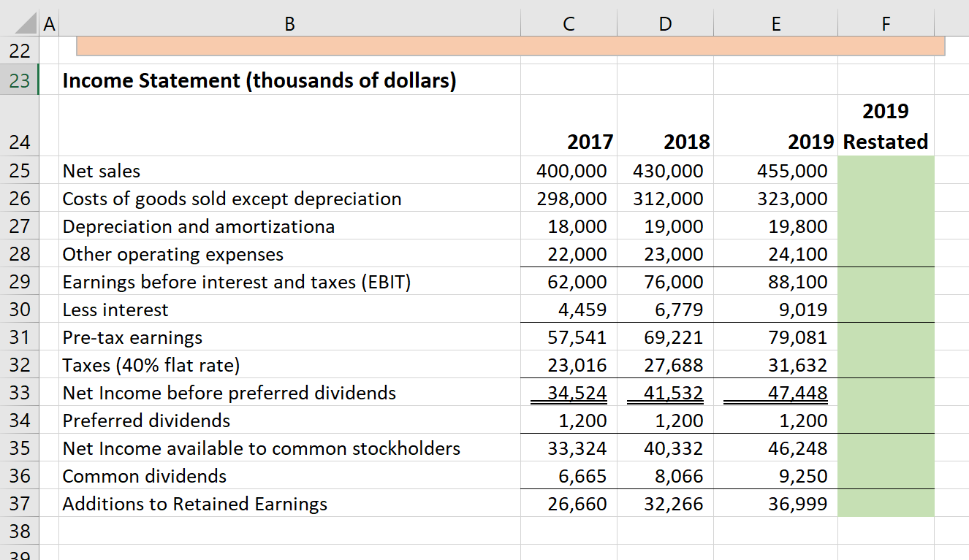Image resolution: width=969 pixels, height=560 pixels.
Task: Click the Common dividends label
Action: pyautogui.click(x=145, y=476)
